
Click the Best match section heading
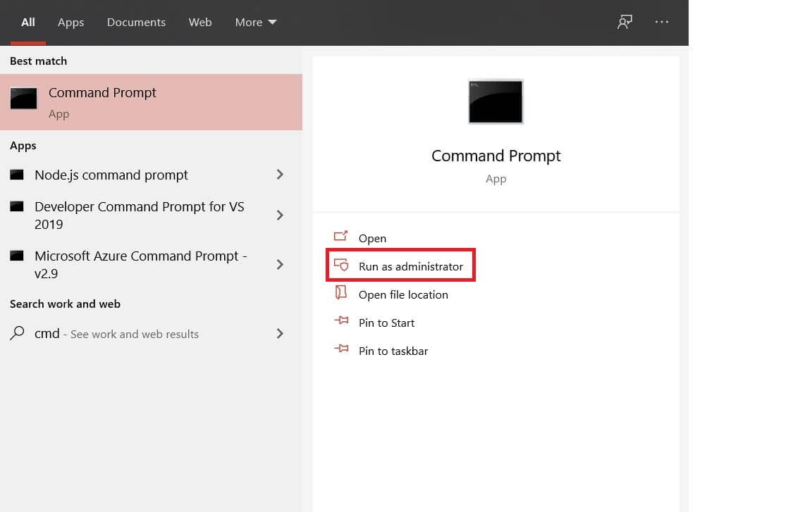click(x=38, y=61)
